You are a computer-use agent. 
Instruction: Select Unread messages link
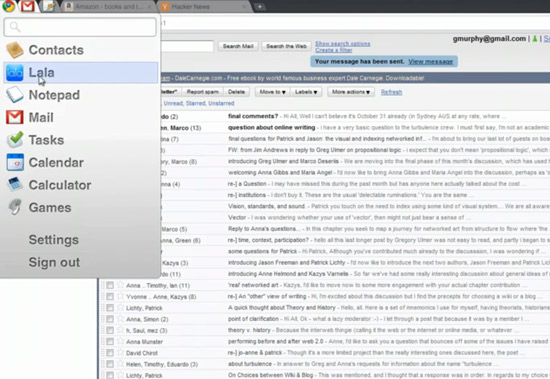click(173, 103)
